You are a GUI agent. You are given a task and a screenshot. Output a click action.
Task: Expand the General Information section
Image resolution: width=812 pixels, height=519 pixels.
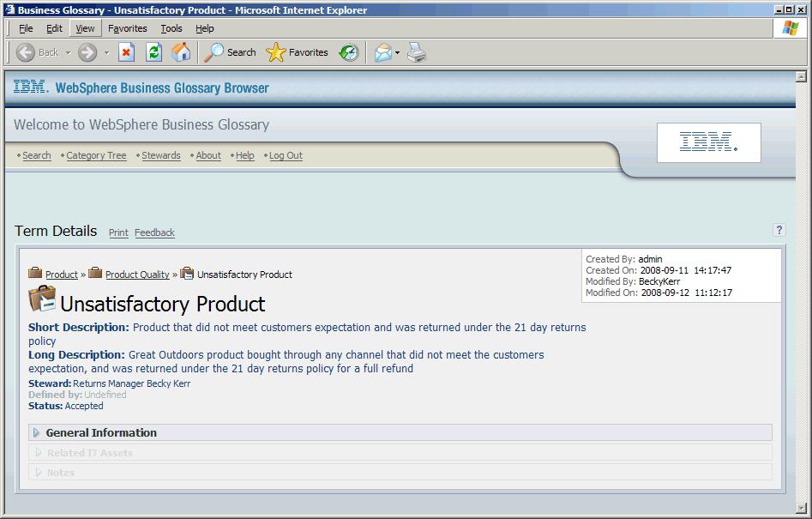click(x=400, y=432)
